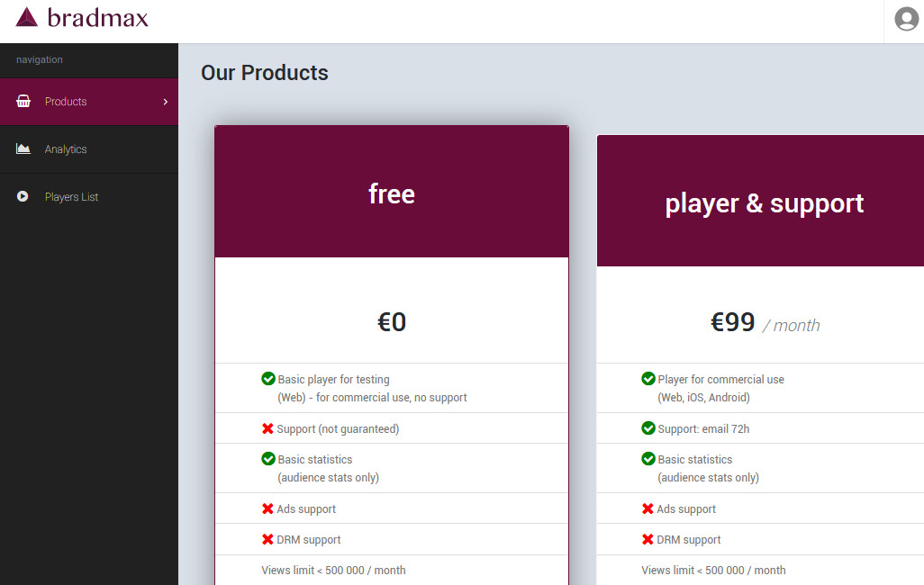Screen dimensions: 924x585
Task: Select the free plan header card
Action: coord(392,193)
